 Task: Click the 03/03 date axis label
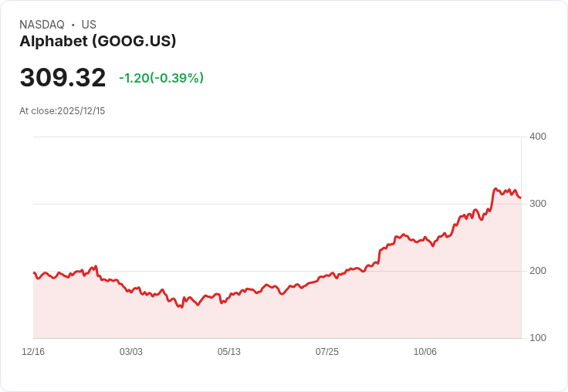(131, 352)
